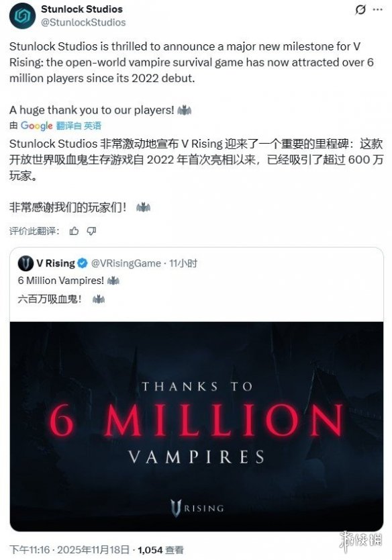
Task: Click the V Rising name in quoted tweet
Action: tap(56, 263)
